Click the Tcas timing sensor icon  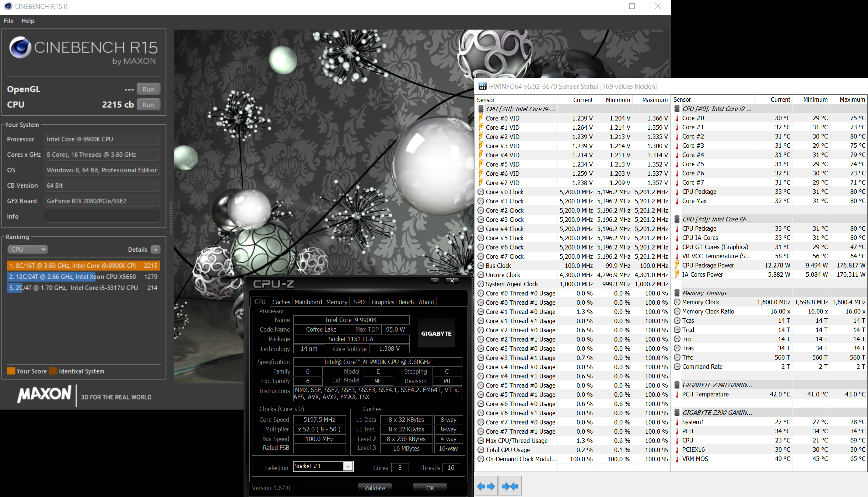[x=677, y=321]
